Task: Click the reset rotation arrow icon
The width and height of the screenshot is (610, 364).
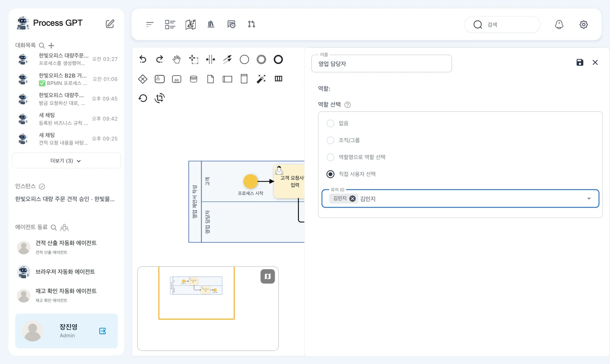Action: click(143, 98)
